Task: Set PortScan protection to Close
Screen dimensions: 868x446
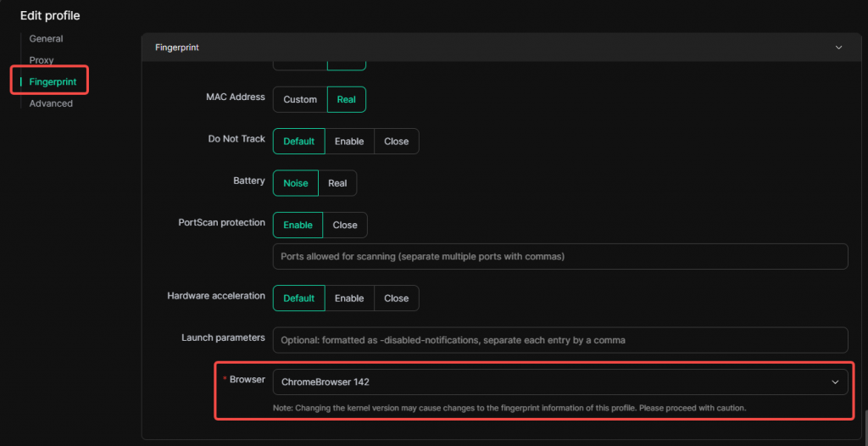Action: (x=345, y=226)
